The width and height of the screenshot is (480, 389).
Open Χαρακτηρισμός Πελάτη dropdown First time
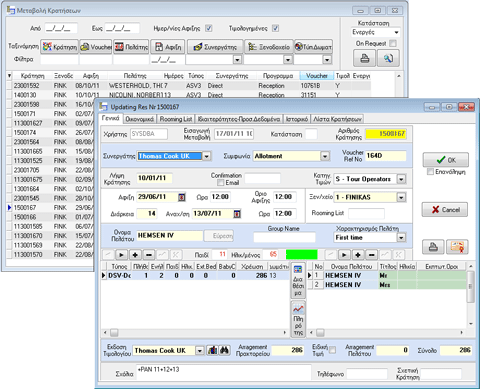(x=401, y=238)
